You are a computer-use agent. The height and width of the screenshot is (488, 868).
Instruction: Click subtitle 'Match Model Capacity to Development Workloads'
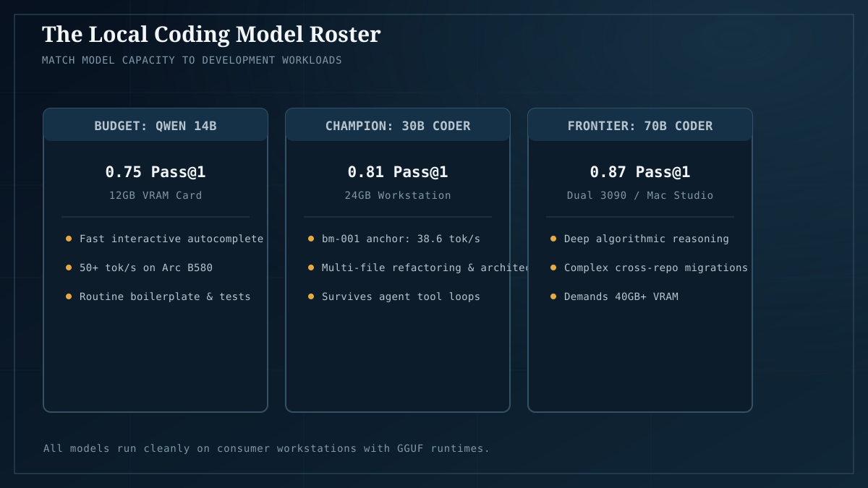coord(192,60)
